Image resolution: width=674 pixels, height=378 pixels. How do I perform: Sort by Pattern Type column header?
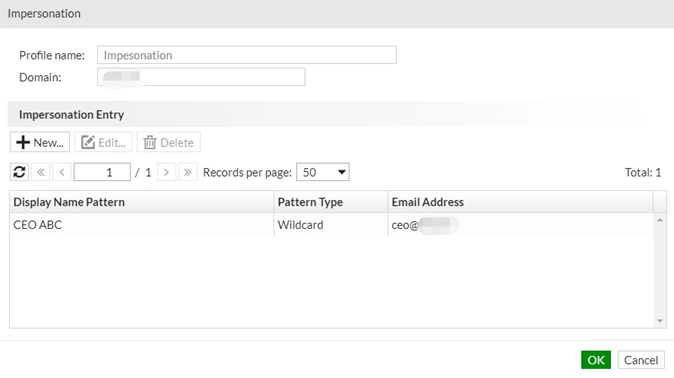331,202
